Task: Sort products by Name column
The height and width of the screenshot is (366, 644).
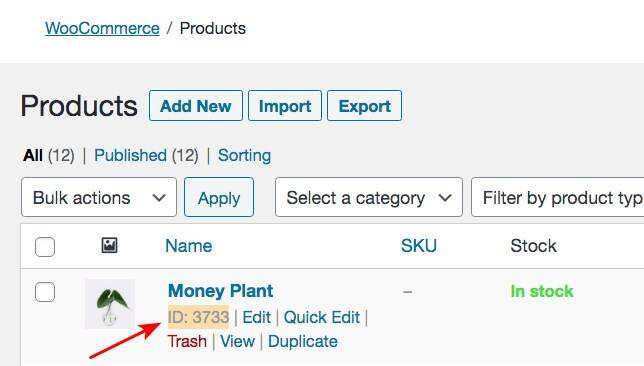Action: 189,246
